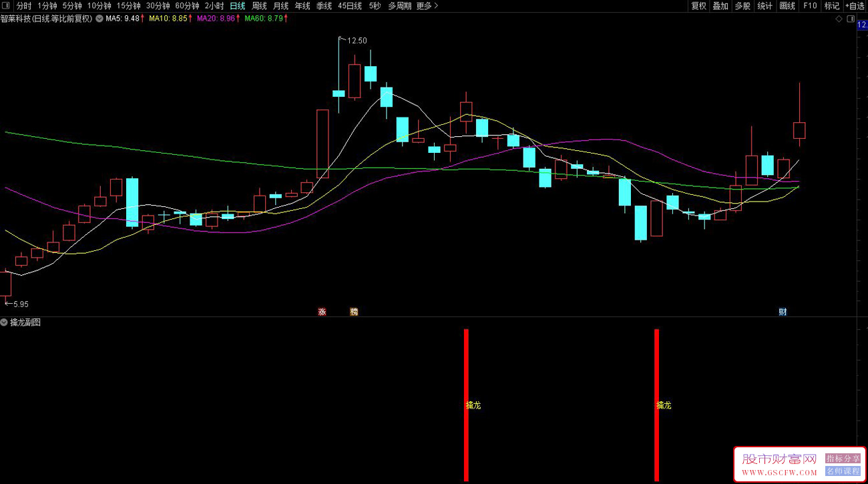Image resolution: width=868 pixels, height=484 pixels.
Task: Open indicator dropdown next to 智莱科技 title
Action: (99, 19)
